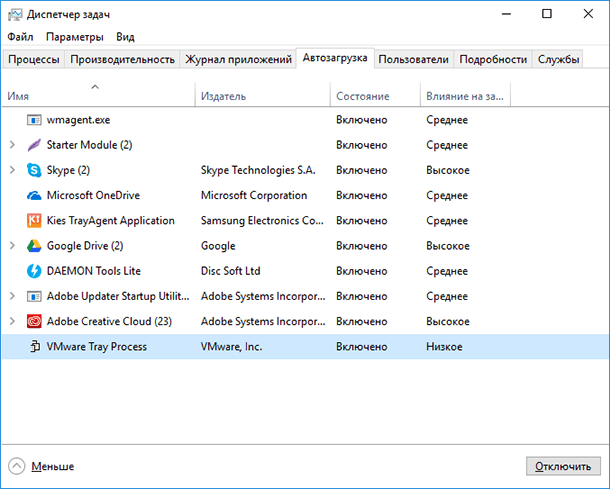Click the Adobe Updater Startup Utility icon
This screenshot has width=610, height=489.
34,296
